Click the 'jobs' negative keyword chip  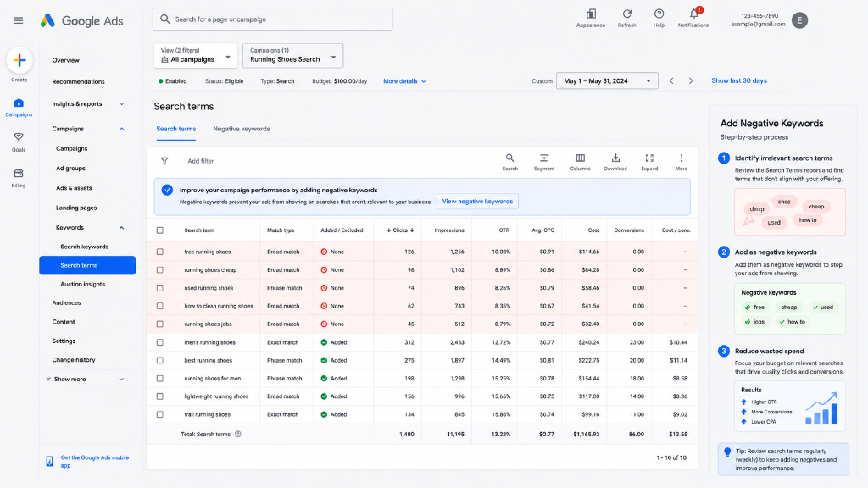[x=754, y=322]
